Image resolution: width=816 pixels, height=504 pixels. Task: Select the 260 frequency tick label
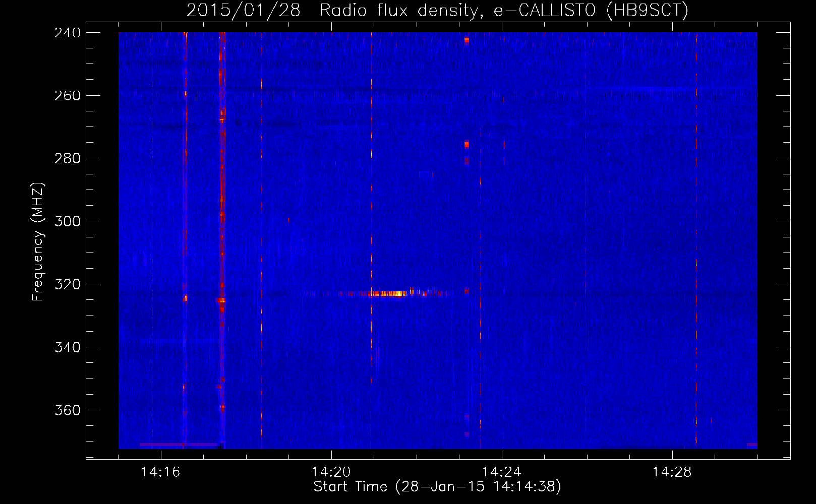point(68,96)
